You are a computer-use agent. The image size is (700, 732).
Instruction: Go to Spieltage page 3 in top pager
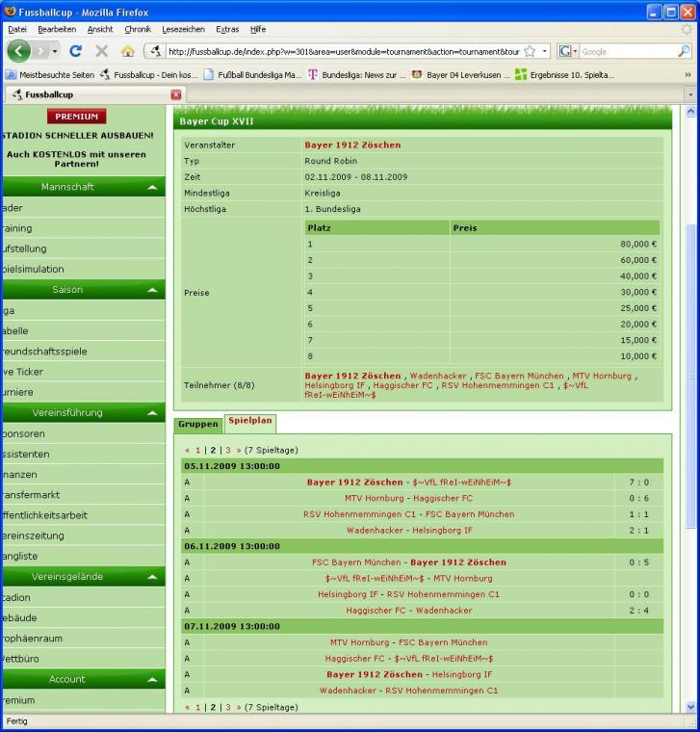point(227,450)
